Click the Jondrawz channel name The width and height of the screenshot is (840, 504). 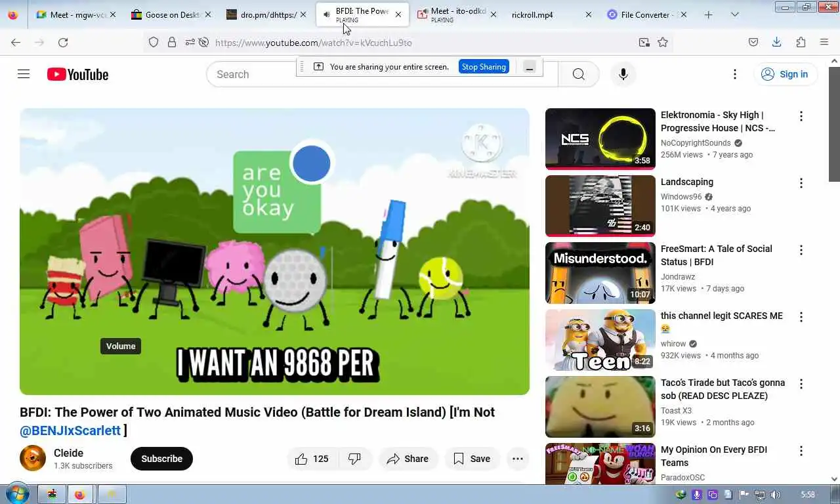point(678,277)
